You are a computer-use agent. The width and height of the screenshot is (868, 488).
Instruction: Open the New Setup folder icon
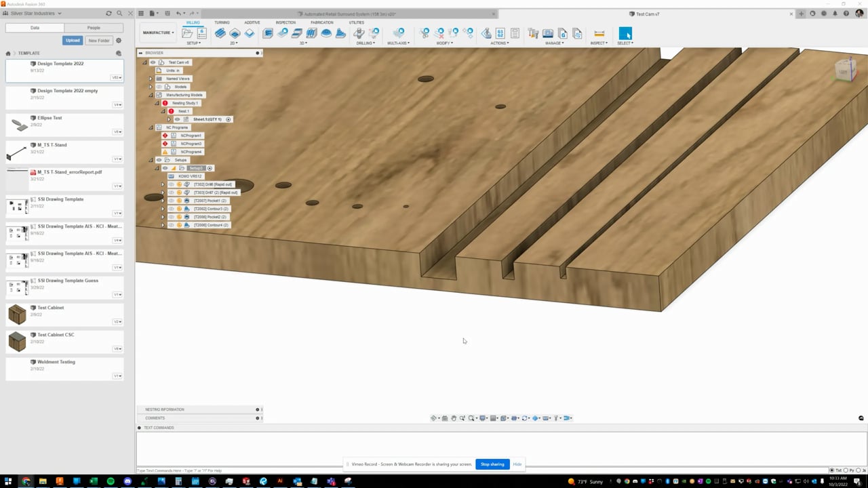pos(187,33)
